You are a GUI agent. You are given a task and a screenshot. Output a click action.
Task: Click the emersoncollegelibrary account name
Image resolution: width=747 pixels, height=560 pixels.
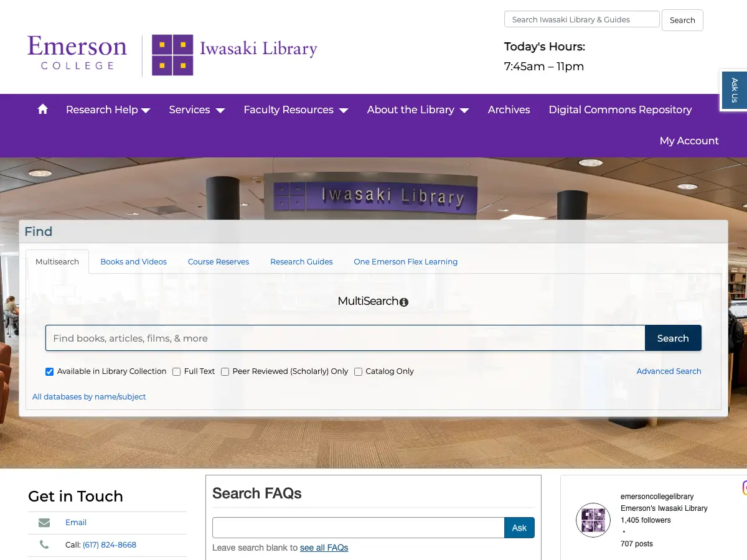click(x=657, y=497)
